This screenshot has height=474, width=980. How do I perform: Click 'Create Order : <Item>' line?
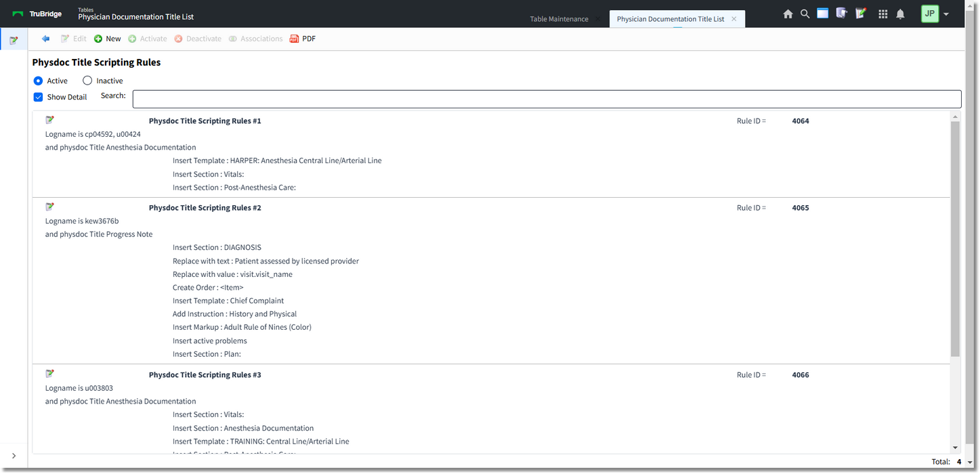208,287
